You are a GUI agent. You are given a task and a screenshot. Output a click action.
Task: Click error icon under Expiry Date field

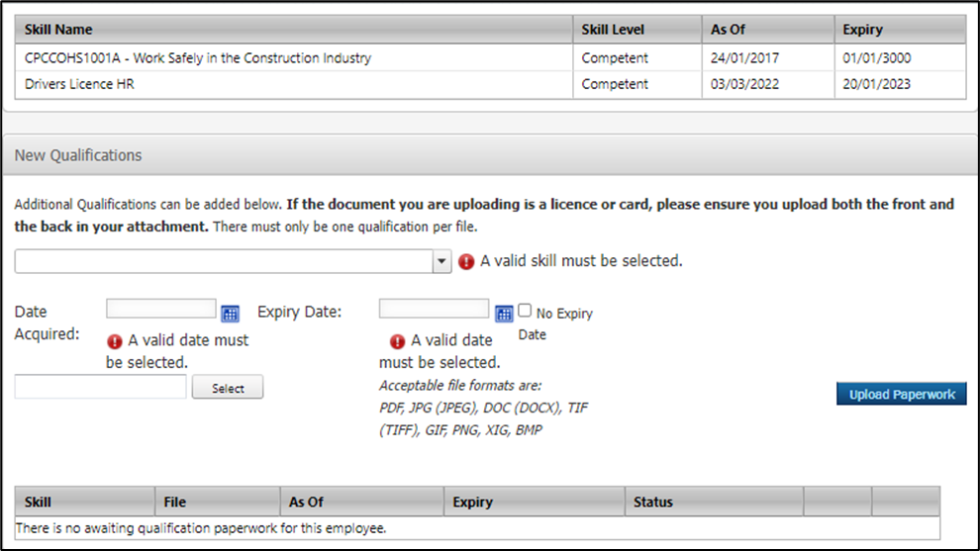tap(398, 341)
